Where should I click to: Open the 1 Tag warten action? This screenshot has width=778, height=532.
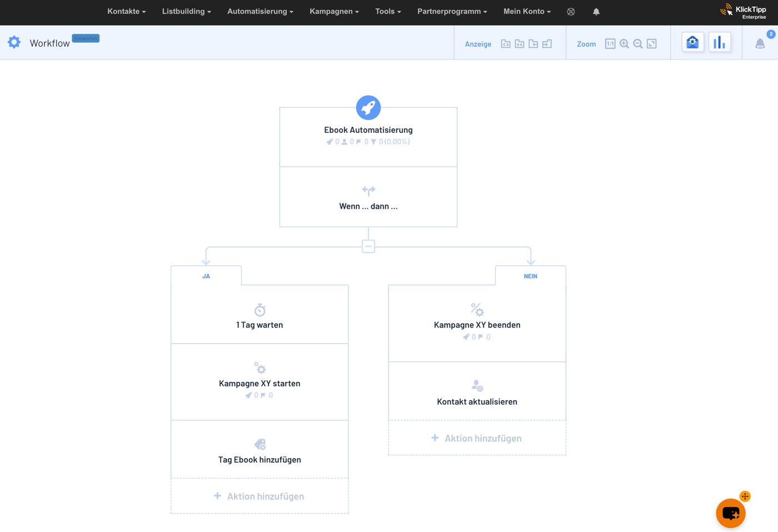click(x=260, y=314)
